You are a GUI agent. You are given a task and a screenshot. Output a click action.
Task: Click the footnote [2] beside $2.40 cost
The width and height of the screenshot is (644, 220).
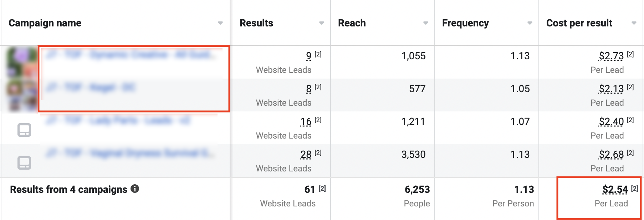pyautogui.click(x=630, y=120)
